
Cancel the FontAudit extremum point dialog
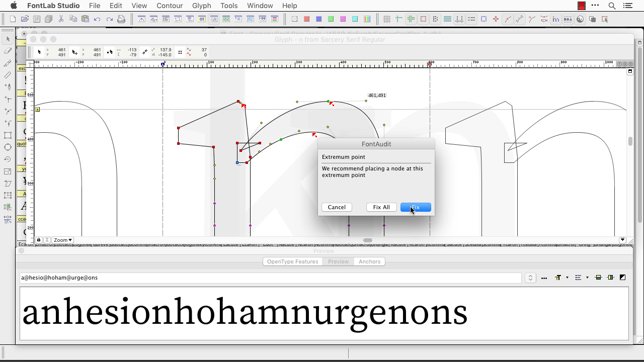tap(336, 207)
